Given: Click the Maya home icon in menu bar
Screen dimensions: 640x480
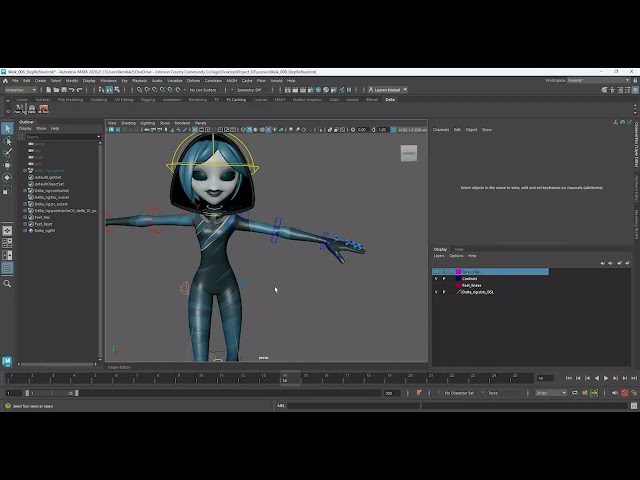Looking at the screenshot, I should click(5, 81).
